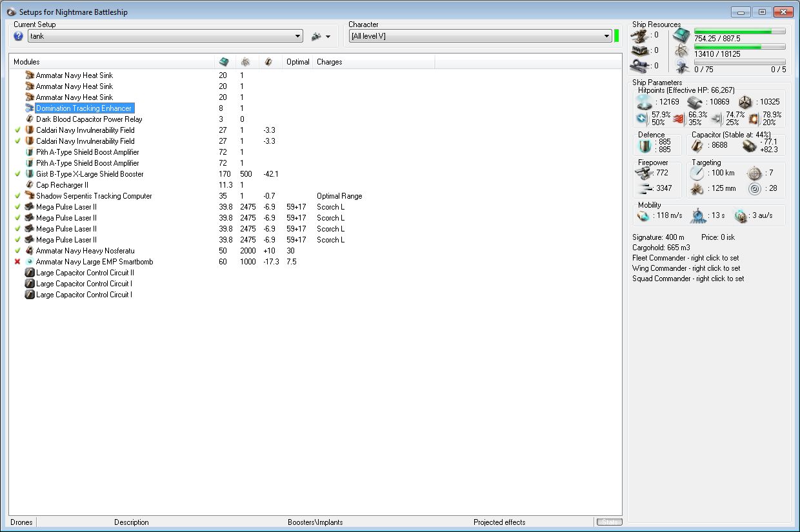This screenshot has height=532, width=800.
Task: Toggle Gist B-Type X-Large Shield Booster active state
Action: 17,174
